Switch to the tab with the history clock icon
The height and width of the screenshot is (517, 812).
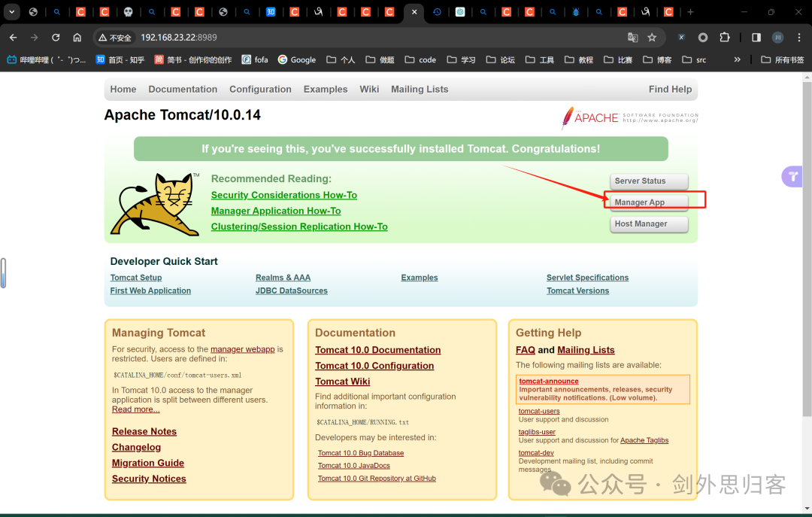[x=437, y=12]
